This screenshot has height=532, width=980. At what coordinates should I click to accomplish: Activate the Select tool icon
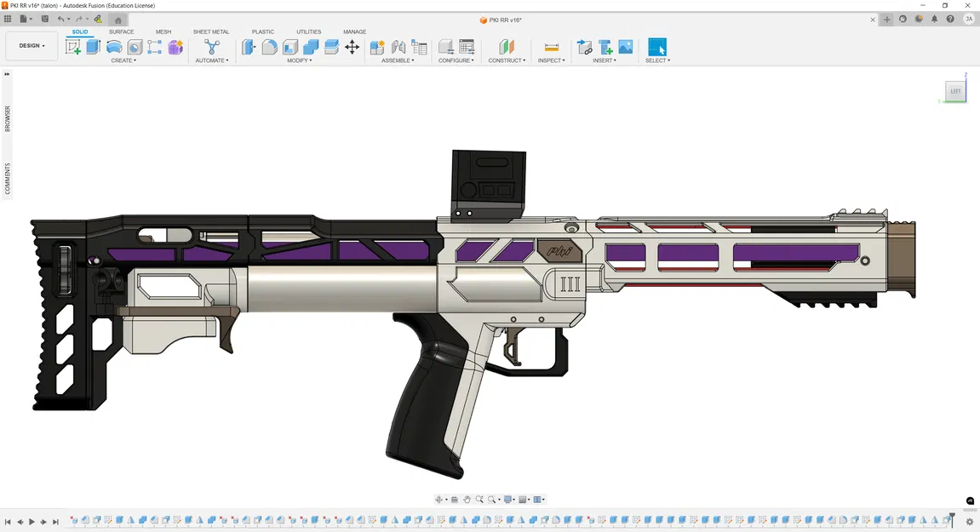pyautogui.click(x=657, y=47)
